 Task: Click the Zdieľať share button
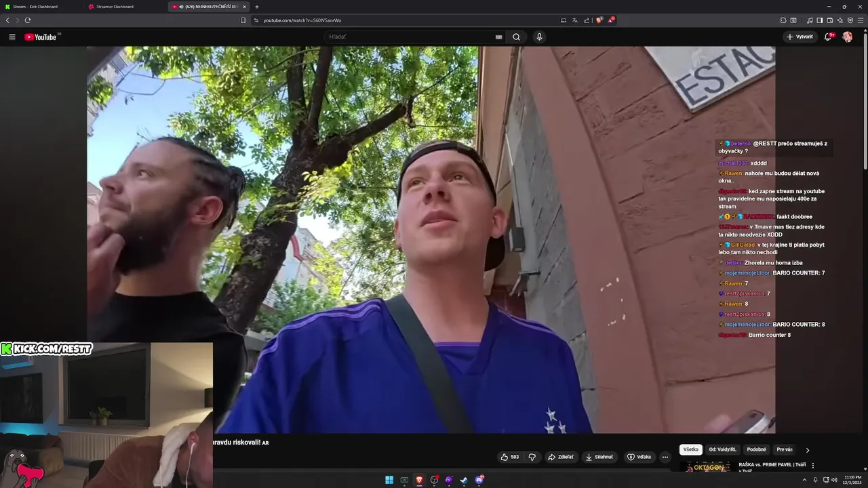561,457
